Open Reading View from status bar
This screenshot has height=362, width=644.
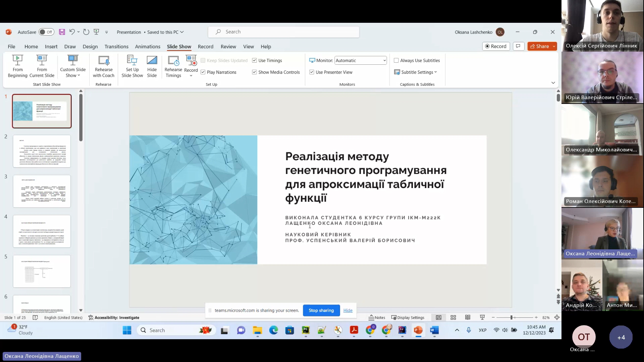(468, 317)
